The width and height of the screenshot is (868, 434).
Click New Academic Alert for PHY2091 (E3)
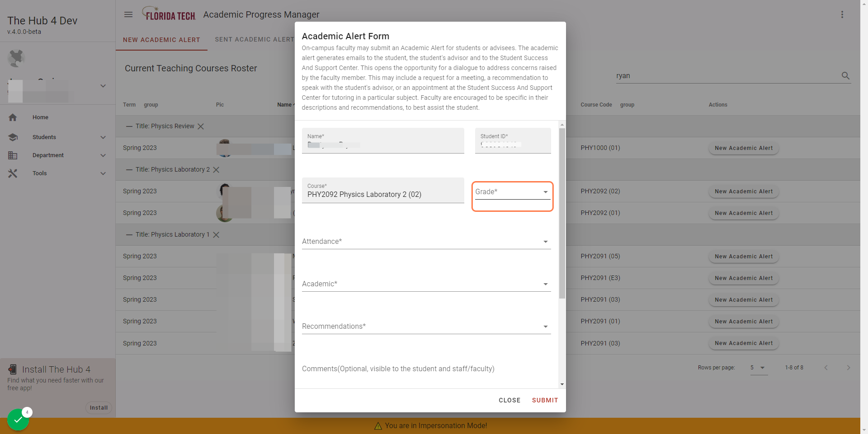pyautogui.click(x=744, y=278)
